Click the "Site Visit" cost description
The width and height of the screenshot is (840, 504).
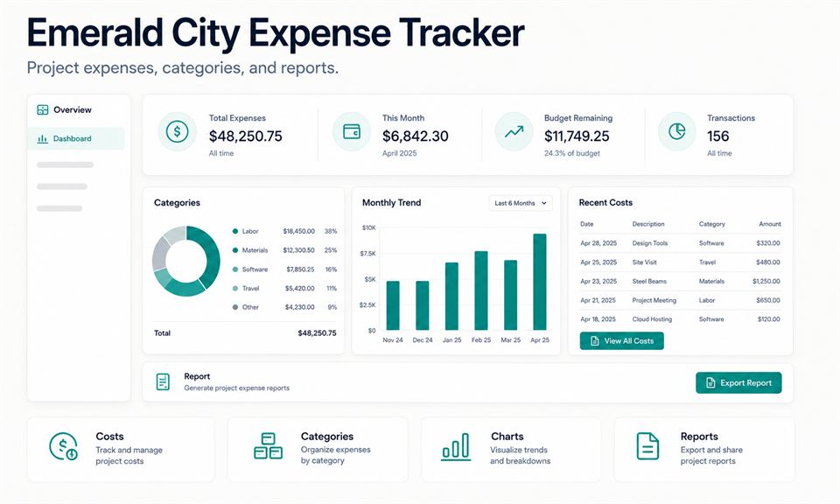(645, 262)
